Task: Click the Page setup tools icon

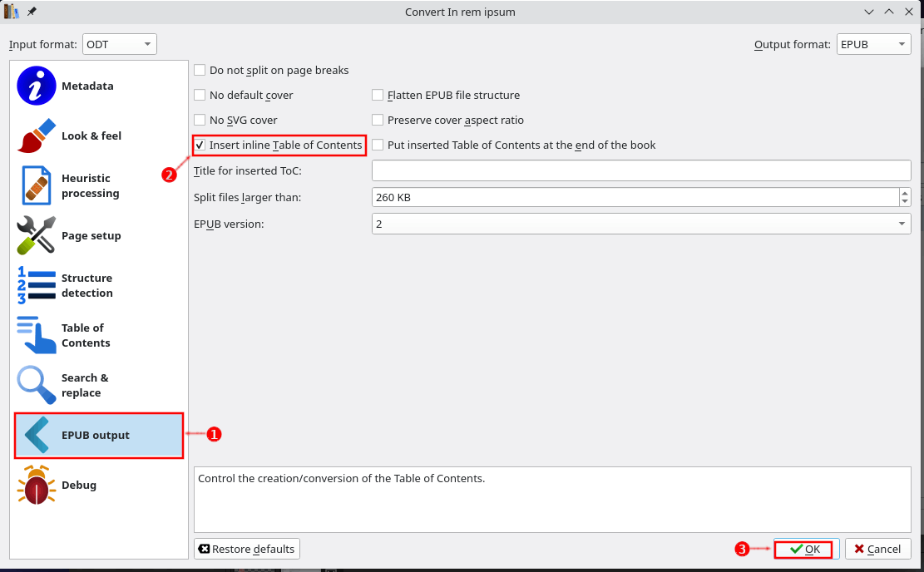Action: coord(36,236)
